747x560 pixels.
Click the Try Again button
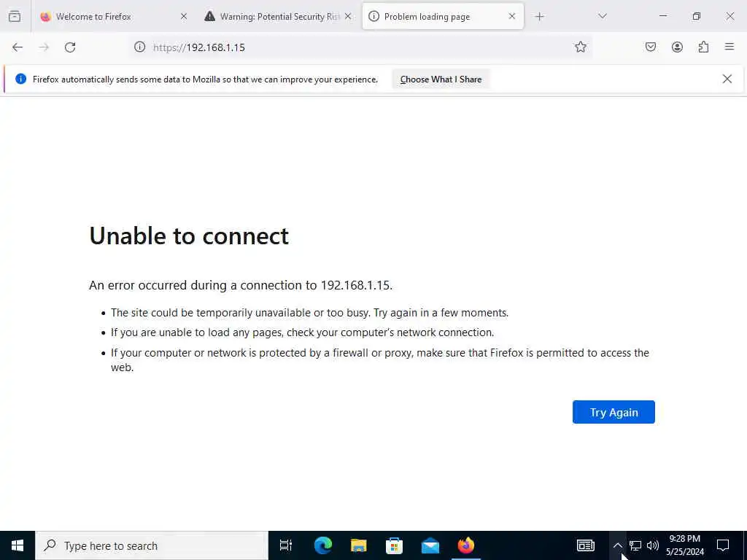[614, 412]
